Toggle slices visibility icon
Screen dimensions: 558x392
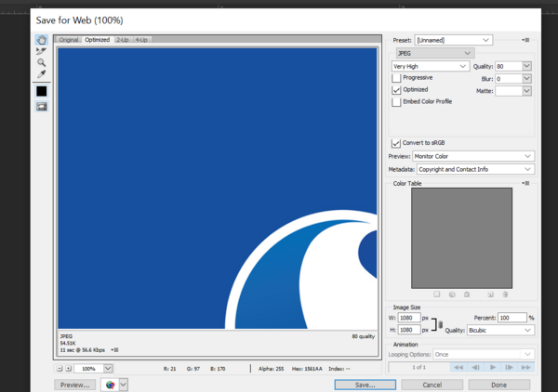[41, 106]
